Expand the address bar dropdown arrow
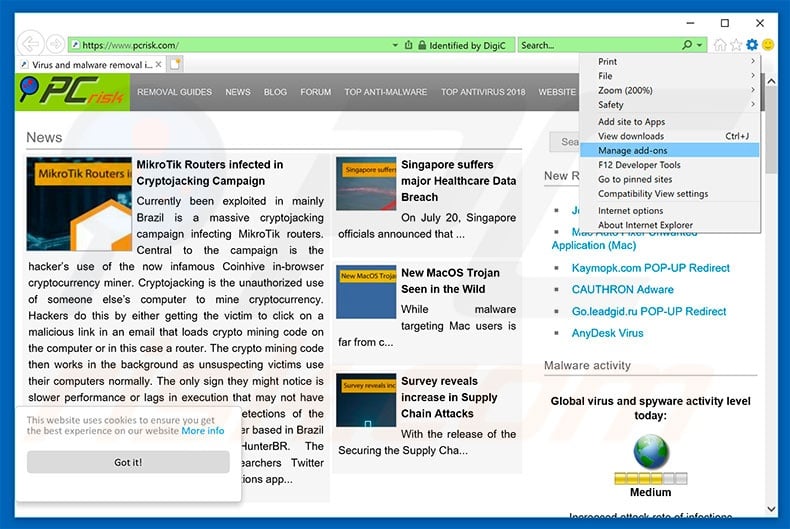 pos(395,45)
